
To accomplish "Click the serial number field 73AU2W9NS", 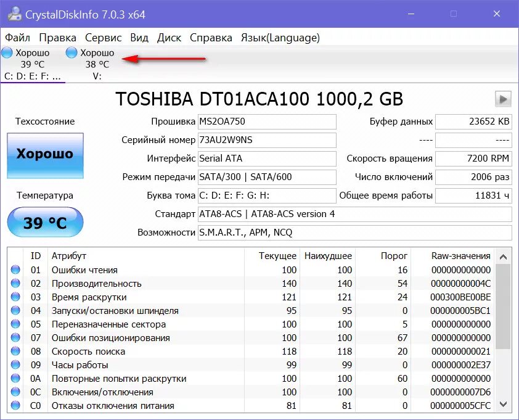I will [267, 140].
